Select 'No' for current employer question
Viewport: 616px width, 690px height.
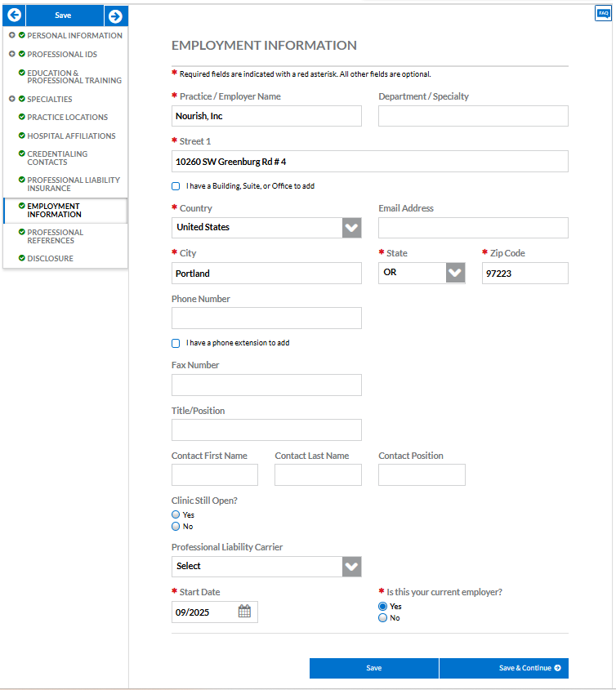point(382,618)
